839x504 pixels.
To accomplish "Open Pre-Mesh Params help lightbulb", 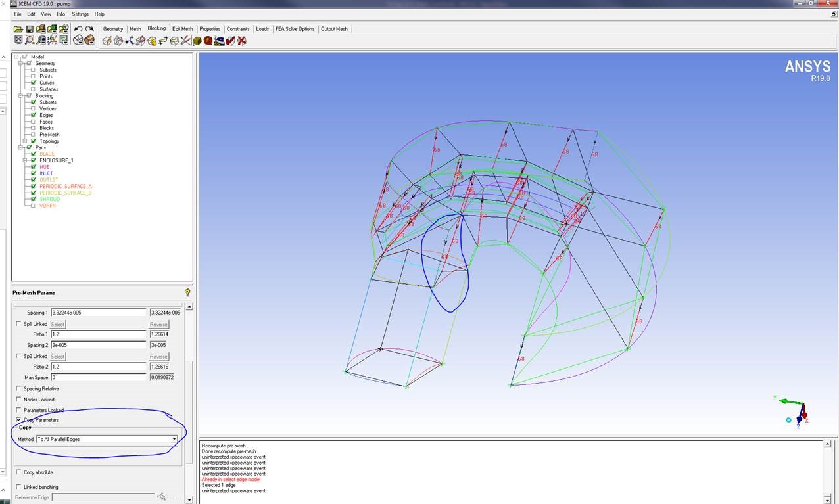I will pos(187,293).
